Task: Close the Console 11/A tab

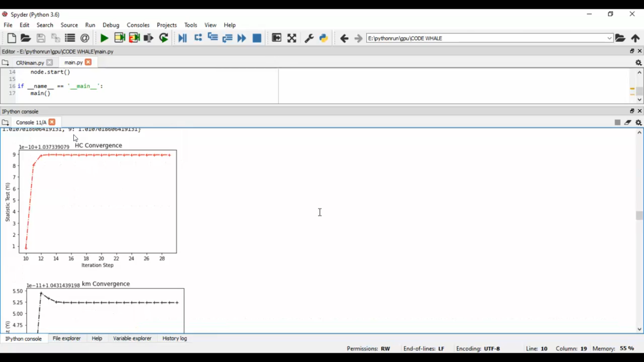Action: point(52,122)
